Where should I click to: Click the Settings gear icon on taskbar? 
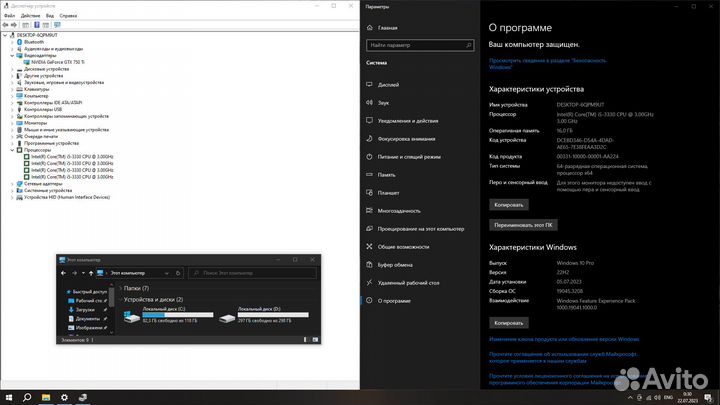(64, 398)
